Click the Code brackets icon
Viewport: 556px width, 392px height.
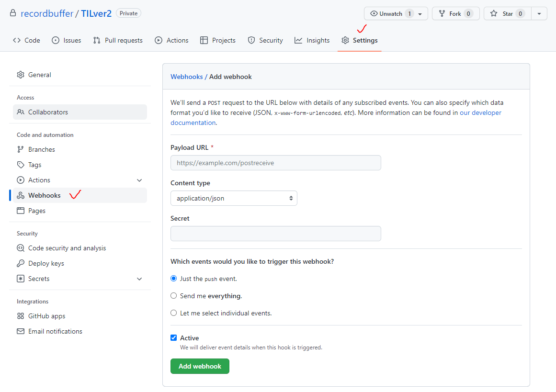(x=17, y=40)
